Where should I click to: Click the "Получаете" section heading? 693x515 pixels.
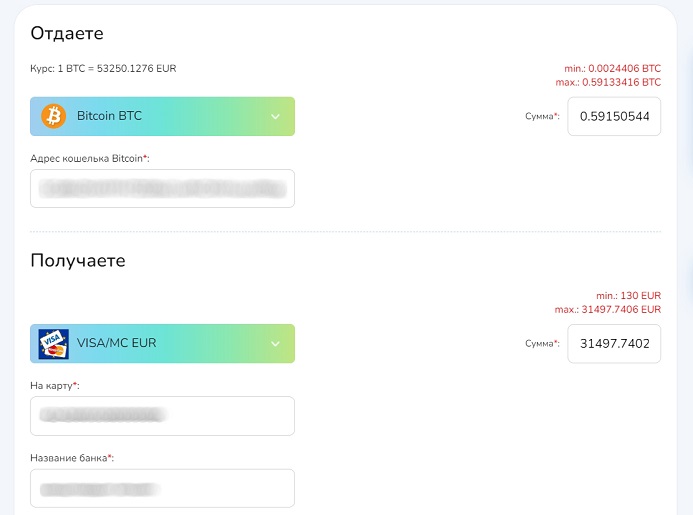[77, 261]
